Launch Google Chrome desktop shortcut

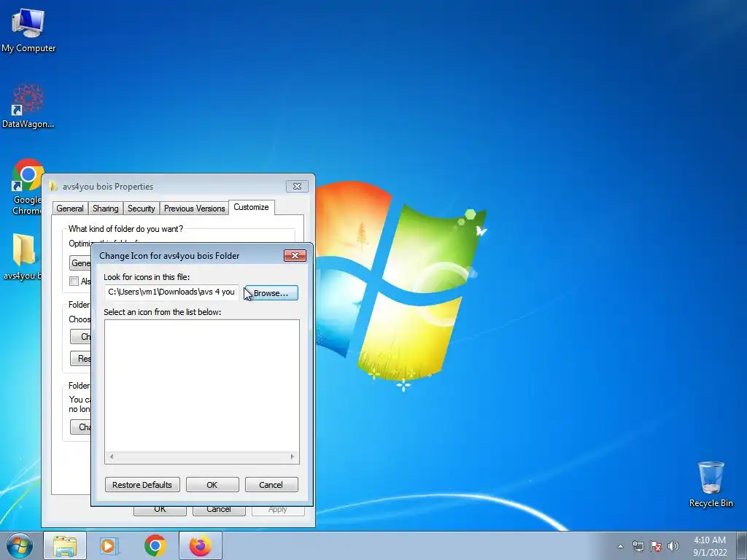tap(28, 187)
